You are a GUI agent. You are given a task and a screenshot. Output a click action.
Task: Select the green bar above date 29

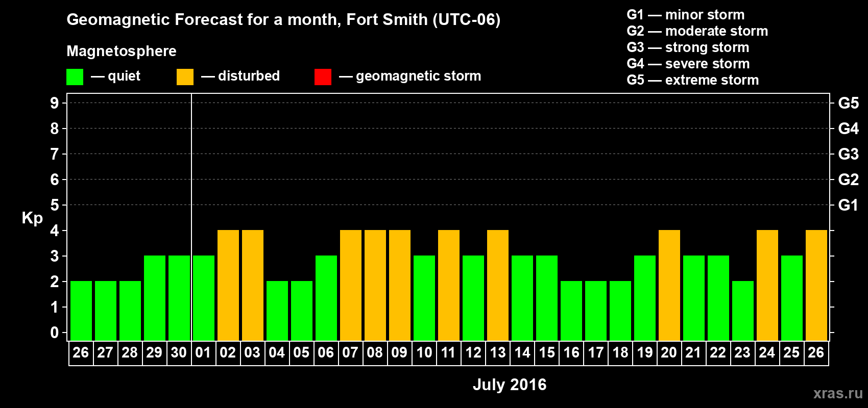[x=155, y=298]
